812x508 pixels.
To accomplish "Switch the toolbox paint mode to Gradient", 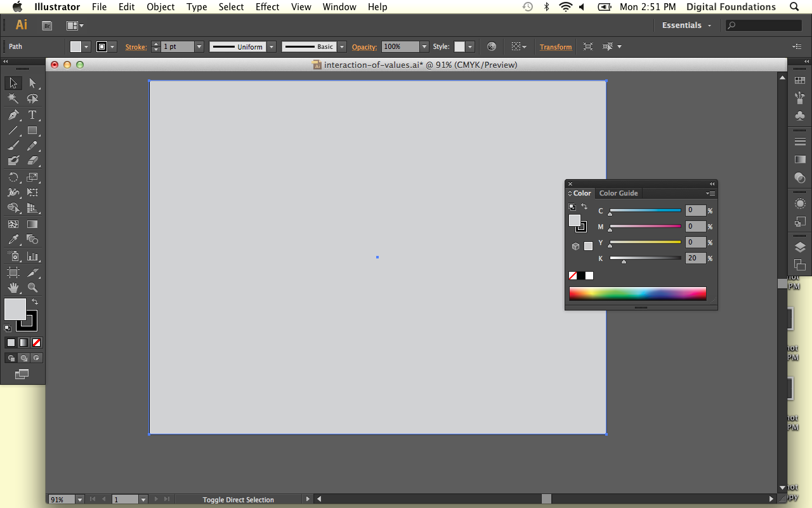I will (x=23, y=342).
